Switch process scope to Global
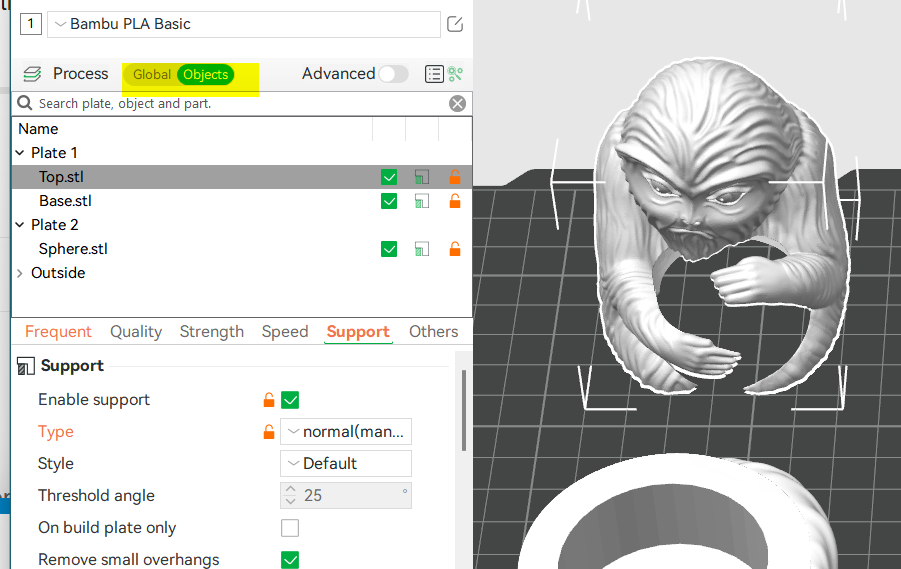The height and width of the screenshot is (569, 901). pyautogui.click(x=152, y=75)
